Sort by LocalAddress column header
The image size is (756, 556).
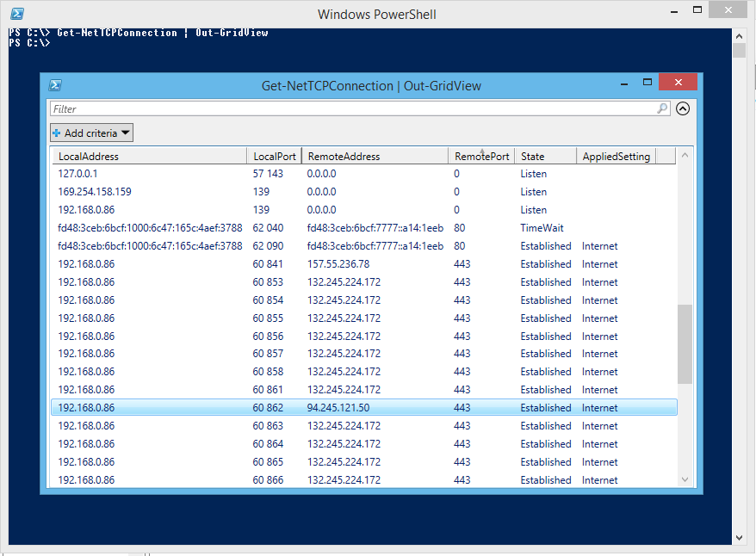click(148, 157)
